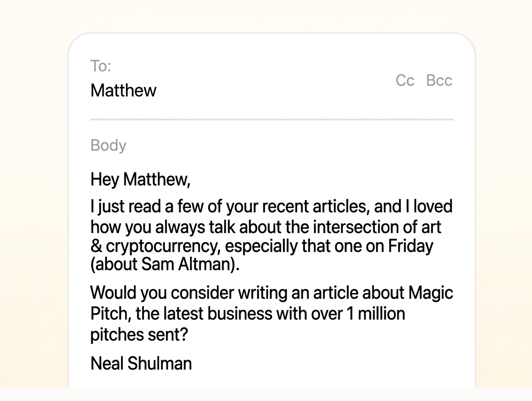Click the recipient name Matthew
This screenshot has width=532, height=401.
coord(123,90)
